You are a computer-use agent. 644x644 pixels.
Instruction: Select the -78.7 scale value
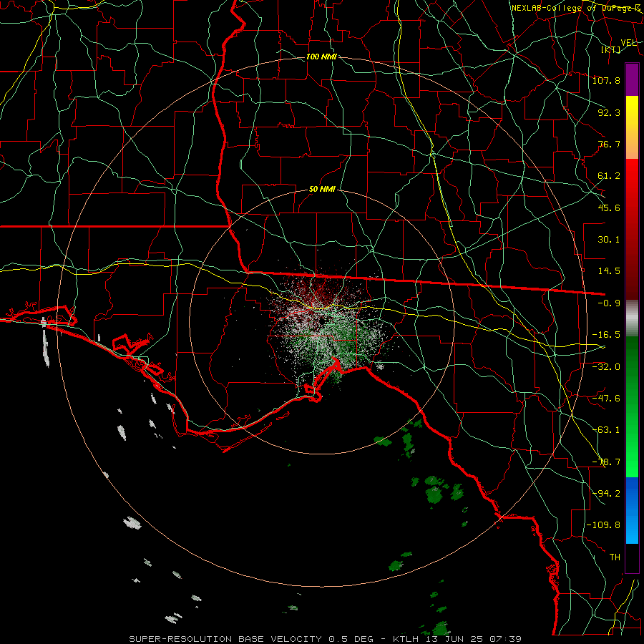coord(606,462)
